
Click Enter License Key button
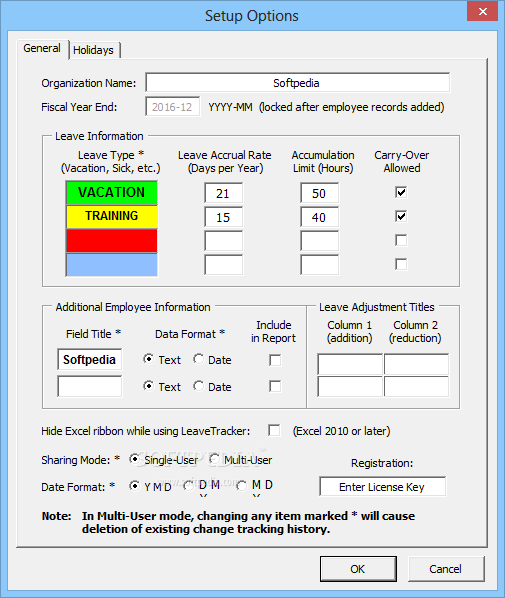pyautogui.click(x=382, y=487)
